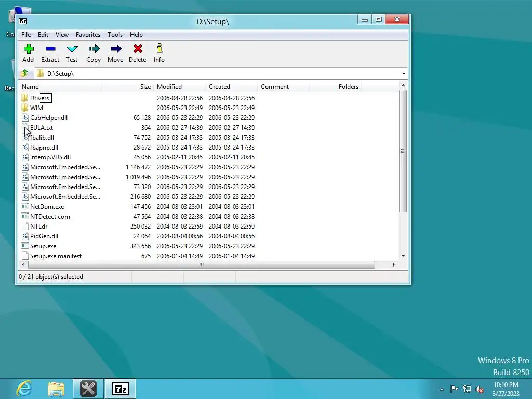Open the Info tool
This screenshot has height=399, width=532.
pos(159,48)
